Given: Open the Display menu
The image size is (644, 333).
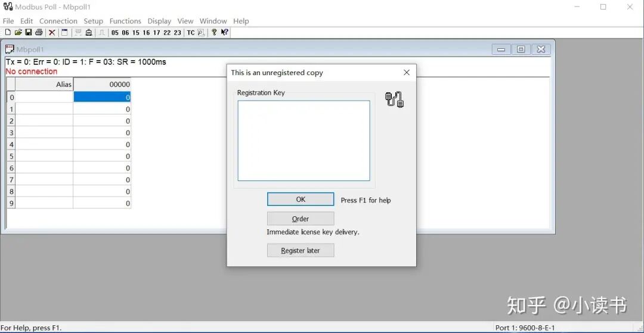Looking at the screenshot, I should [x=159, y=21].
